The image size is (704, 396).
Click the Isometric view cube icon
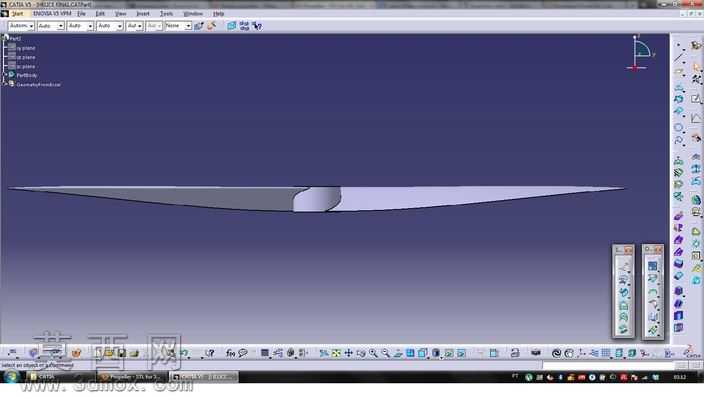422,353
